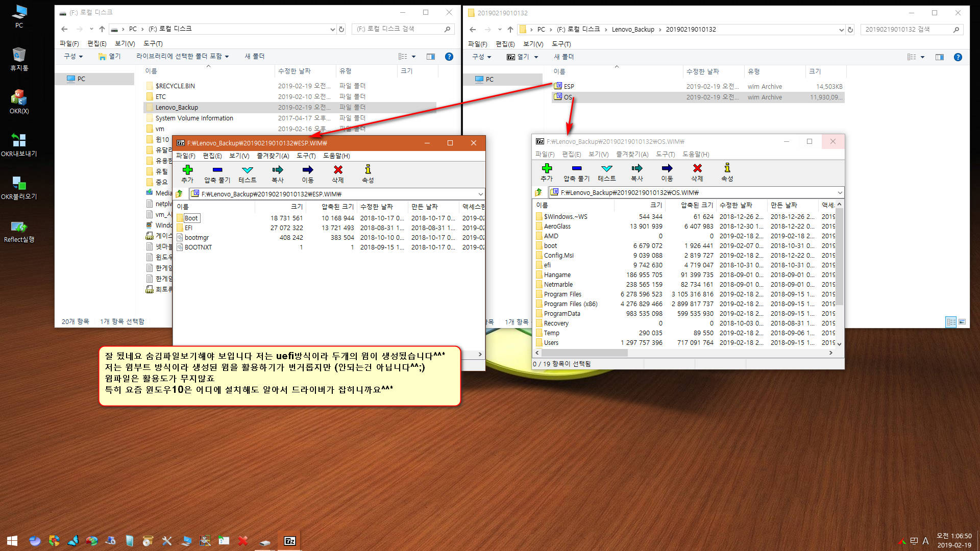The image size is (980, 551).
Task: Go up one folder in OS.WIM window
Action: pyautogui.click(x=539, y=192)
